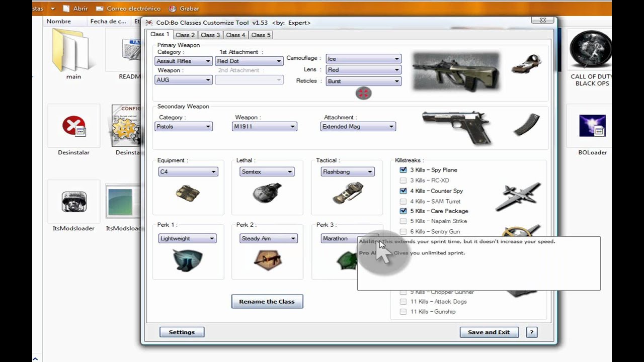This screenshot has height=362, width=644.
Task: Click the Grabar toolbar button
Action: click(x=184, y=9)
